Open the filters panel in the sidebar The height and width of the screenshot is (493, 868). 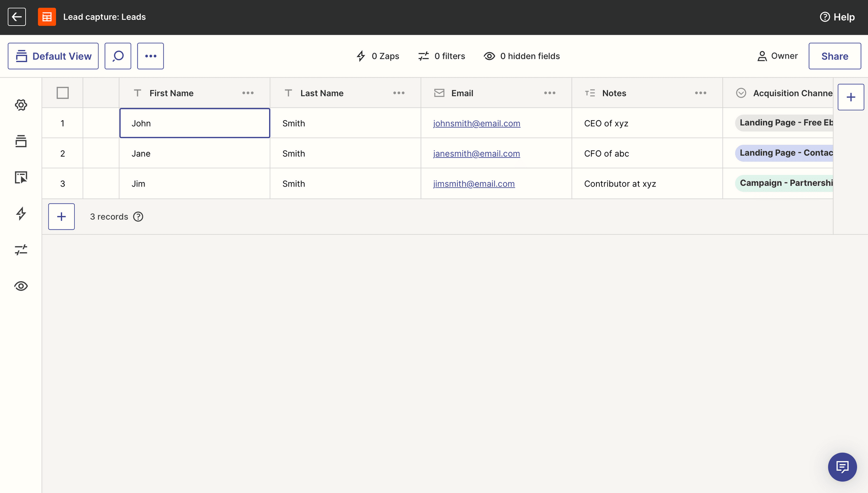pos(20,250)
